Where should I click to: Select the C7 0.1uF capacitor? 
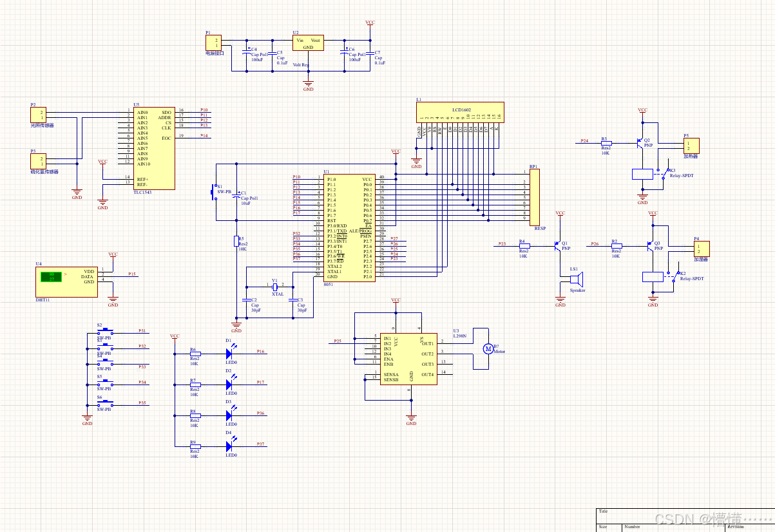tap(370, 52)
